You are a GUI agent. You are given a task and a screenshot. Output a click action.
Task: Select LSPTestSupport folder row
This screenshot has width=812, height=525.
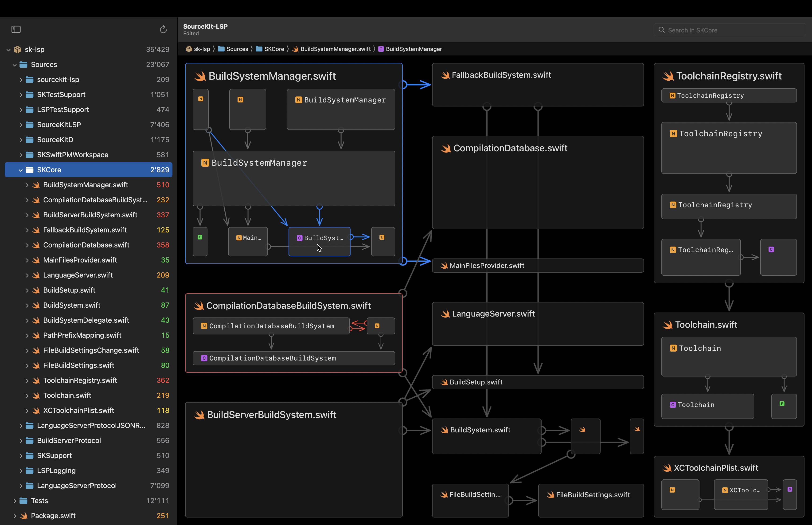(89, 110)
